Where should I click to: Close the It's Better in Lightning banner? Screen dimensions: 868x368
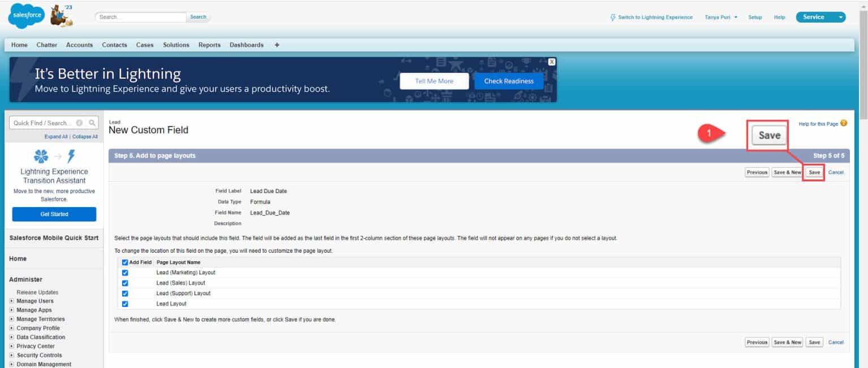(552, 62)
